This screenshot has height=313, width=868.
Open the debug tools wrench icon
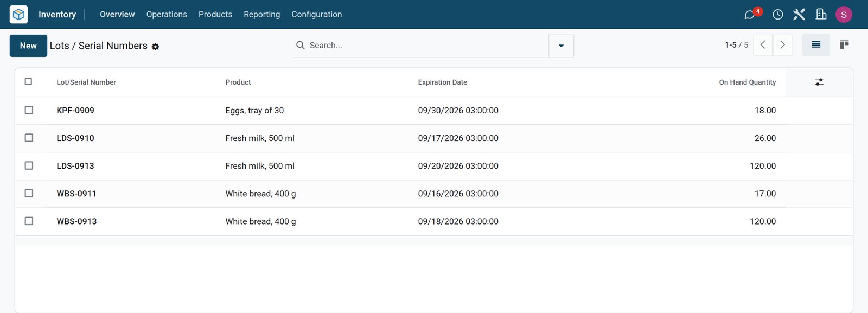[x=799, y=14]
